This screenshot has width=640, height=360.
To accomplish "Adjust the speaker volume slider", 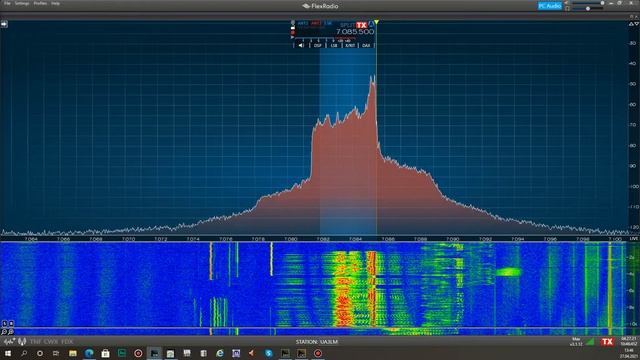I will (x=588, y=3).
